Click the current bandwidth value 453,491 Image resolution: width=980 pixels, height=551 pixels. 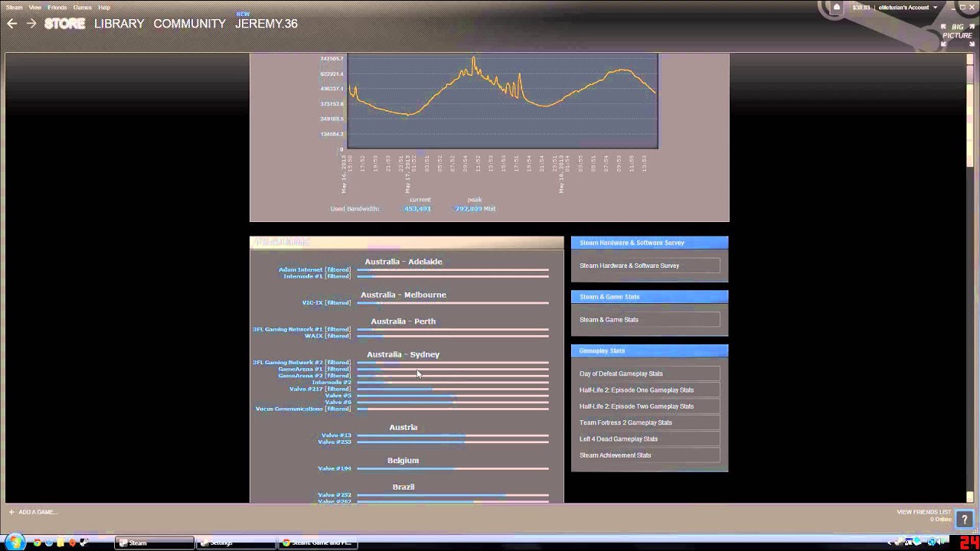tap(418, 209)
